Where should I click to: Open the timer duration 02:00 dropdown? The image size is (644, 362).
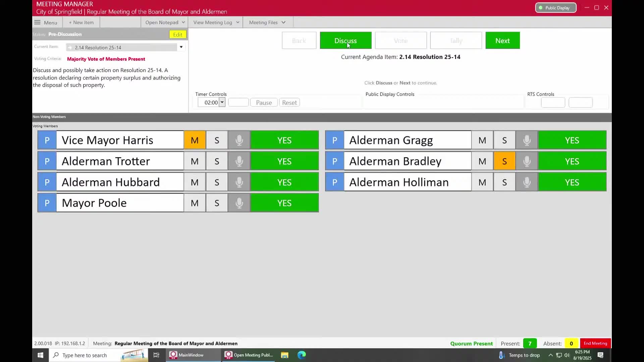[x=222, y=103]
